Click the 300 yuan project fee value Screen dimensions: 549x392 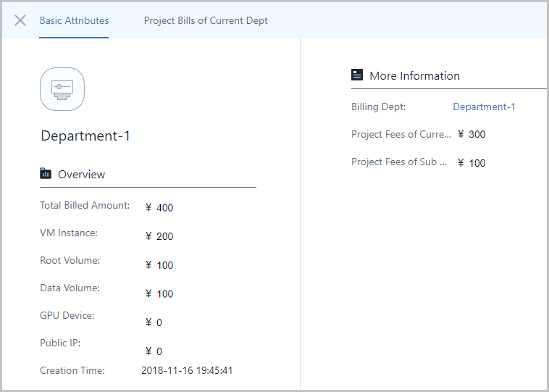(x=472, y=135)
